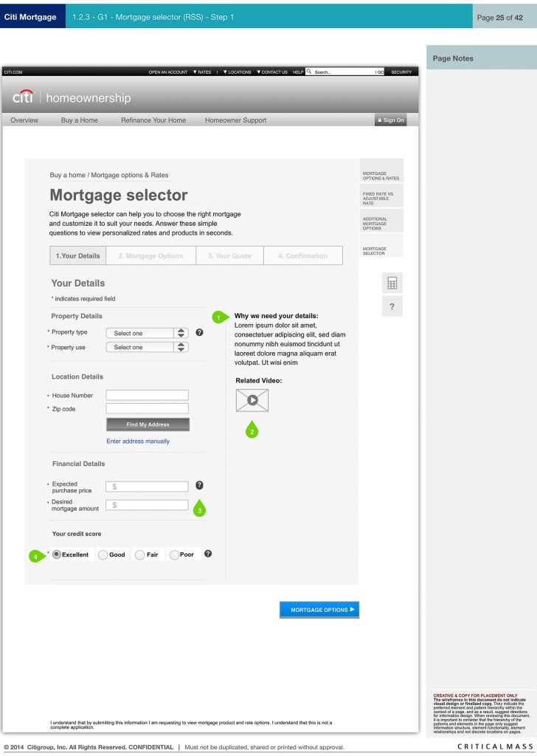This screenshot has height=756, width=537.
Task: Click the question mark help tile
Action: point(392,306)
